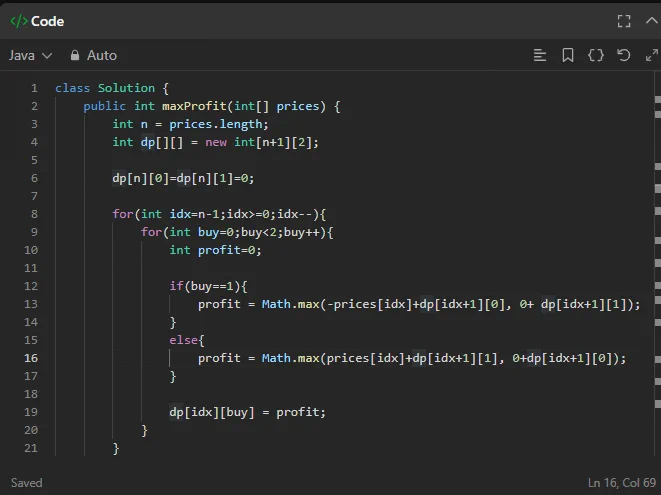Screen dimensions: 661x495
Task: Click line number 21 in the gutter
Action: point(31,448)
